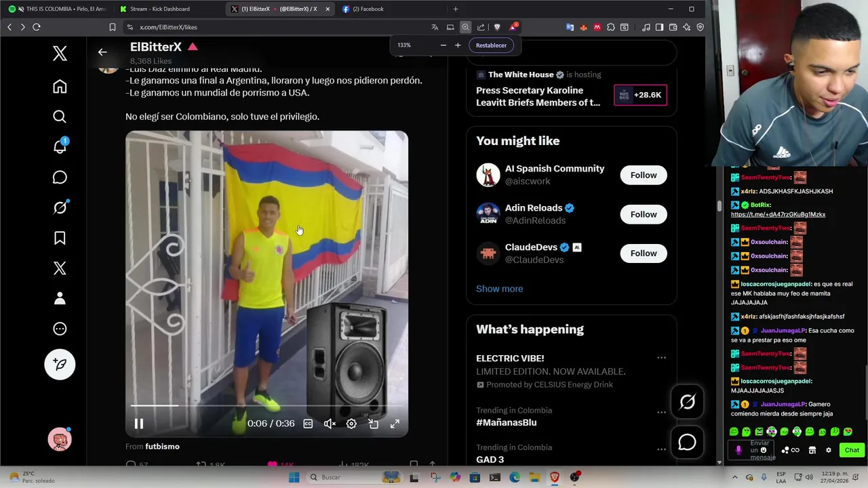Toggle closed captions on the video
868x488 pixels.
(308, 424)
